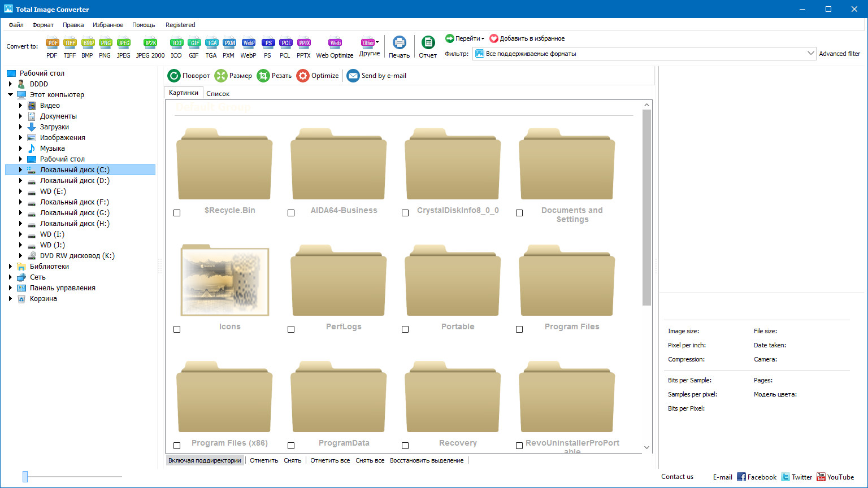Click the Снять все button
The width and height of the screenshot is (868, 488).
click(370, 460)
